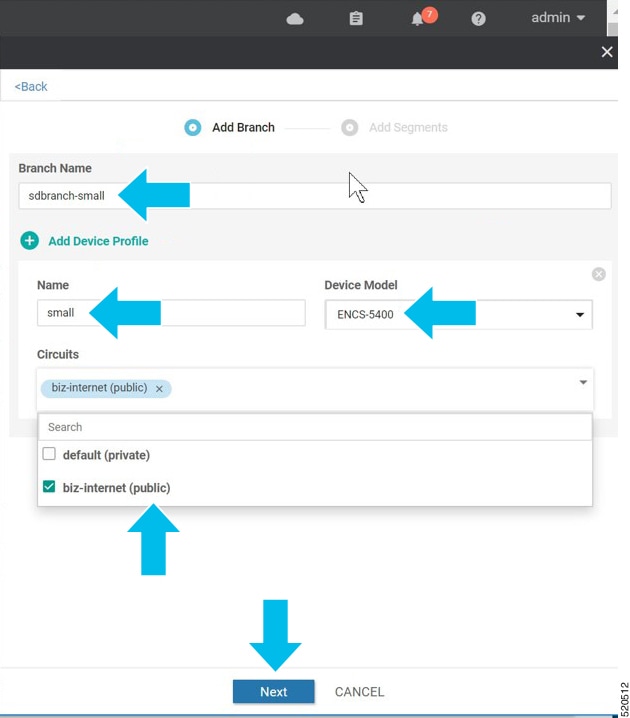Screen dimensions: 630x718
Task: Click the circuits Search field
Action: point(314,427)
